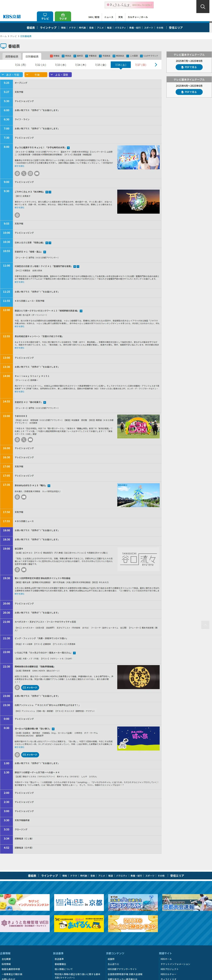
Task: Expand 続きを読む for 村瀬哲史の京都ガッ地理
Action: (x=19, y=282)
